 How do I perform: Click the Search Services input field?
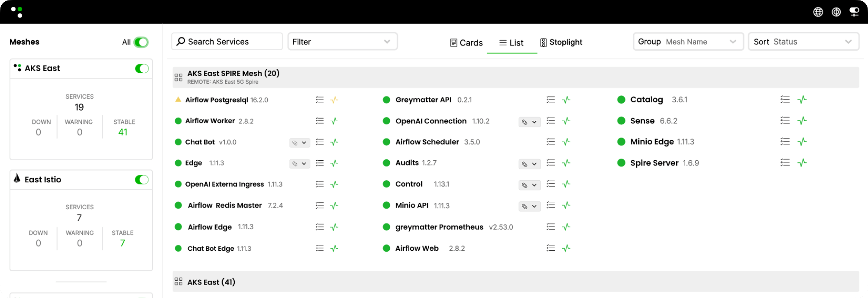(x=227, y=42)
